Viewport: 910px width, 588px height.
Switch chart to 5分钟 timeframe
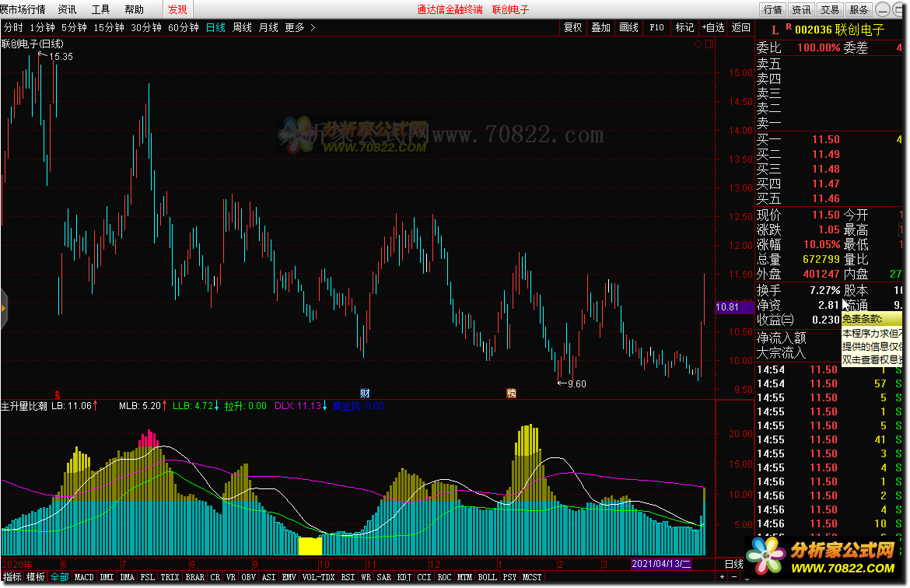[75, 27]
